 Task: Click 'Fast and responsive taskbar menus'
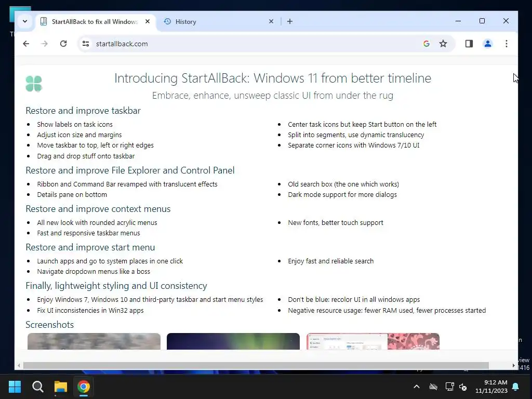click(88, 233)
